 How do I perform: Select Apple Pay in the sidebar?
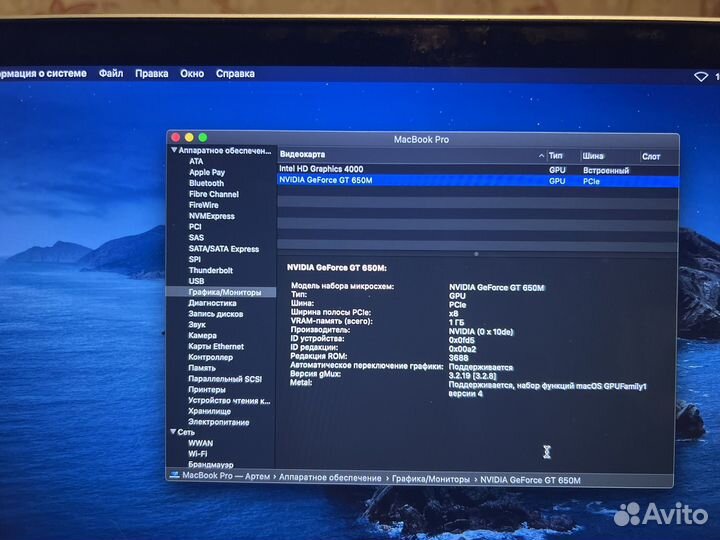[x=207, y=172]
